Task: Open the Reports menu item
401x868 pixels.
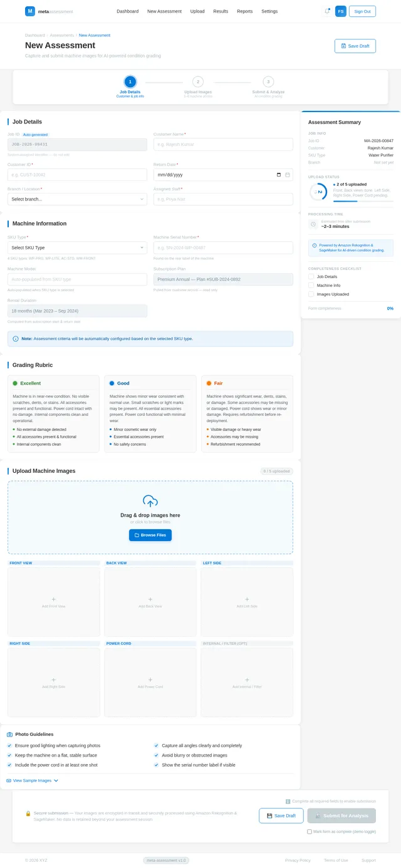Action: (x=245, y=11)
